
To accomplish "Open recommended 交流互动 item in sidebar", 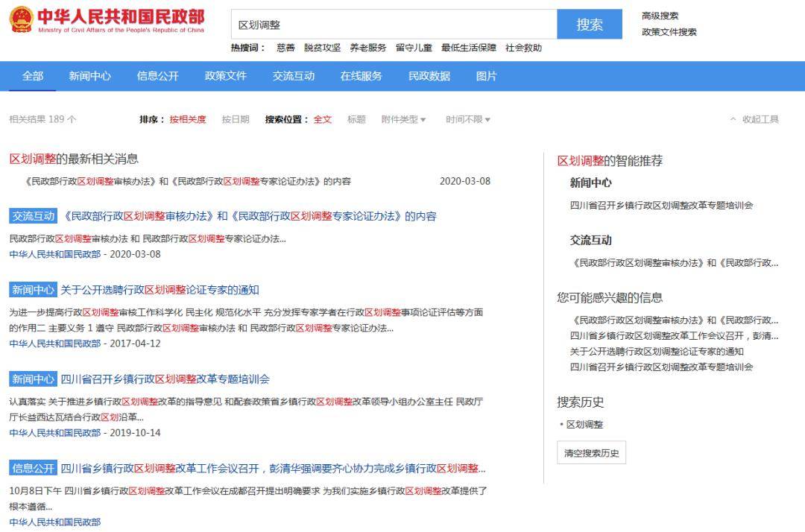I will click(674, 263).
